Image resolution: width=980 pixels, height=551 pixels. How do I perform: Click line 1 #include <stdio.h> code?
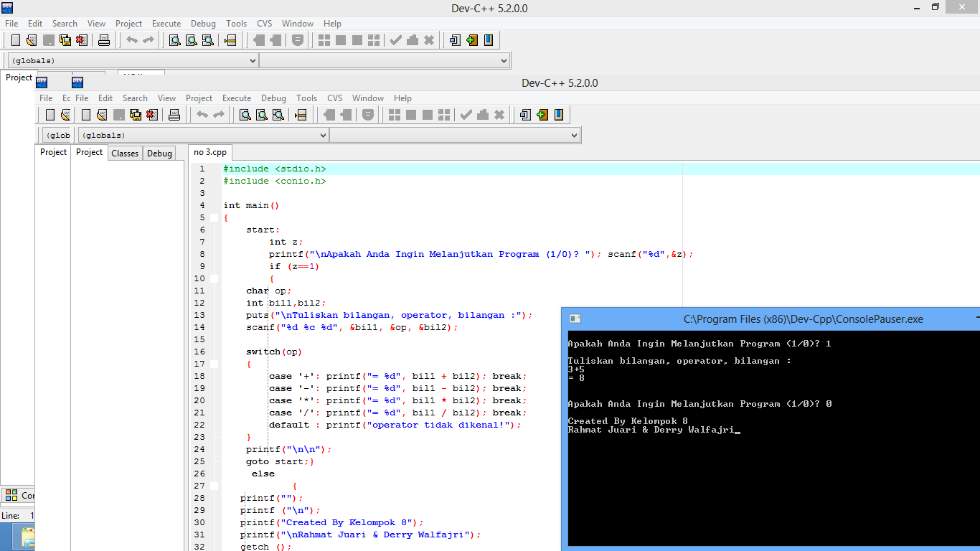(275, 169)
